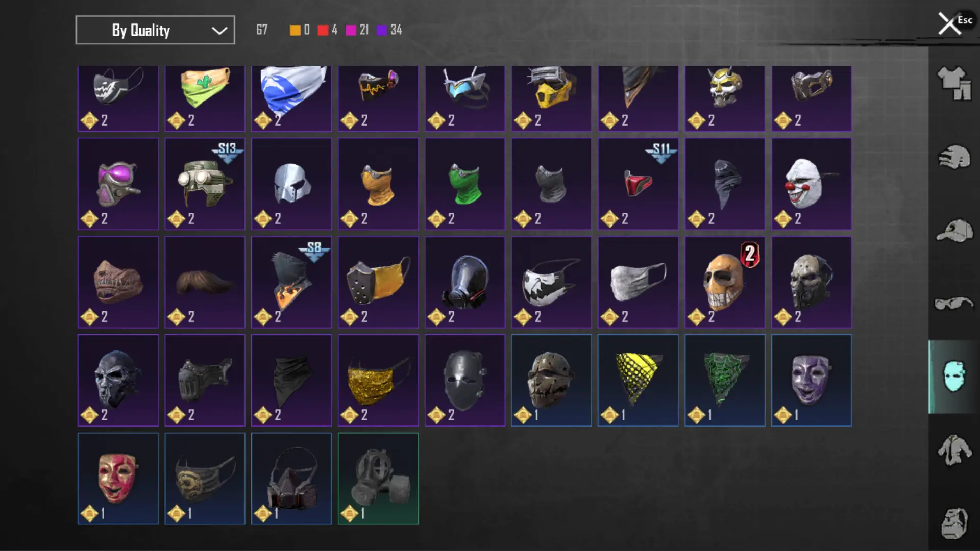Click the chevron arrow in sort box
Screen dimensions: 980x551
click(x=219, y=31)
